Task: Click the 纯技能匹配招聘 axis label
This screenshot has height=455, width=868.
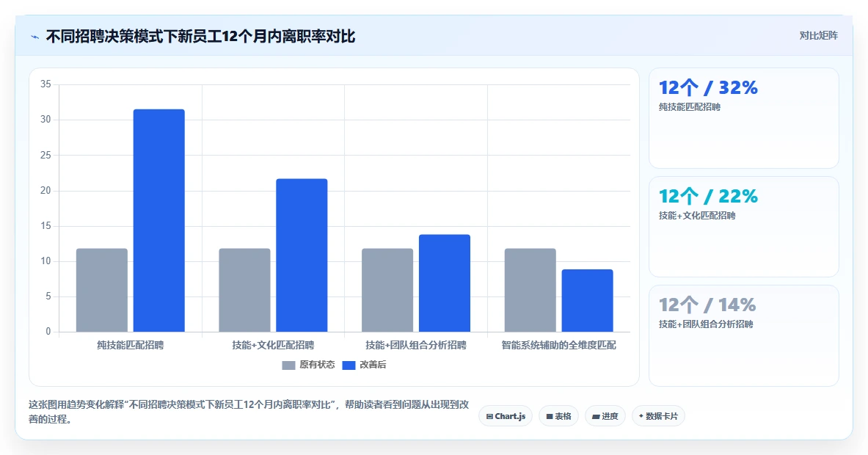Action: tap(130, 345)
